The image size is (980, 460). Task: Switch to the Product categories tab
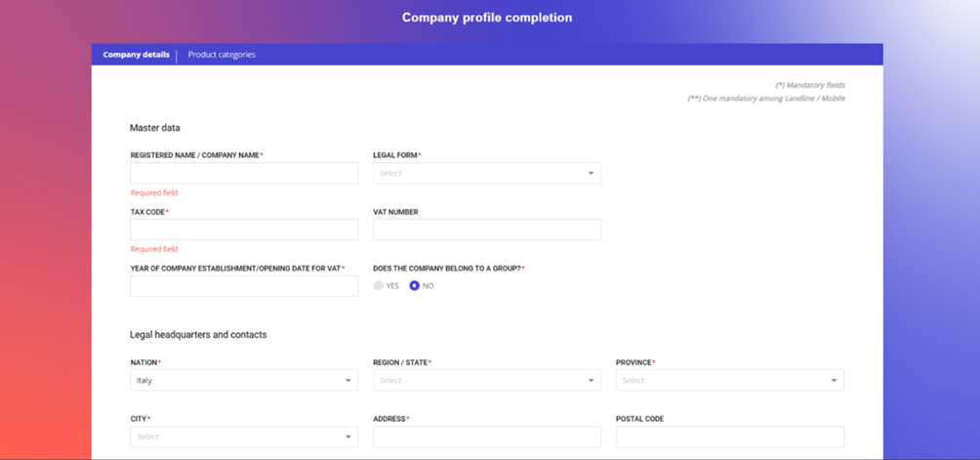(x=222, y=55)
